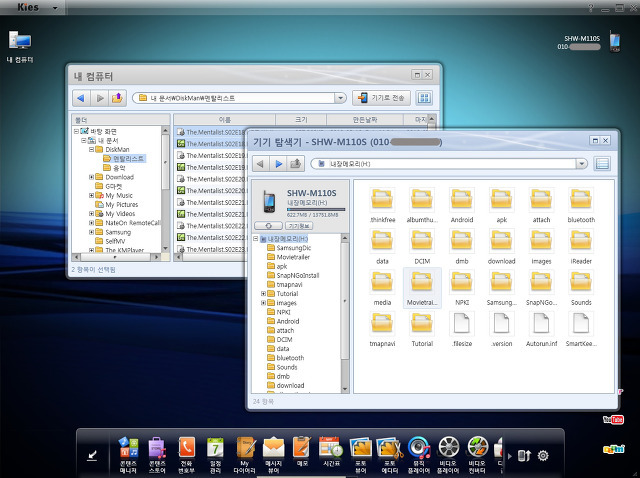Open the 메시지 뷰어 icon
The image size is (640, 478).
[x=273, y=454]
